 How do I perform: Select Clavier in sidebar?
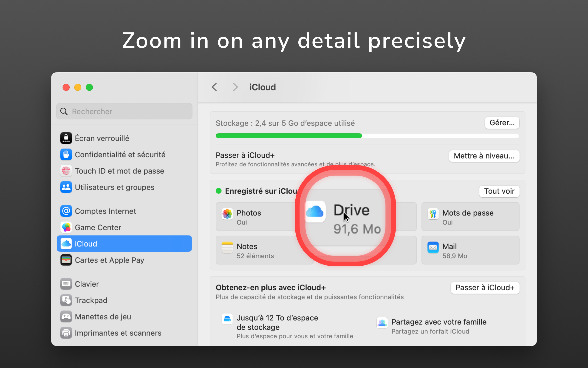(124, 284)
